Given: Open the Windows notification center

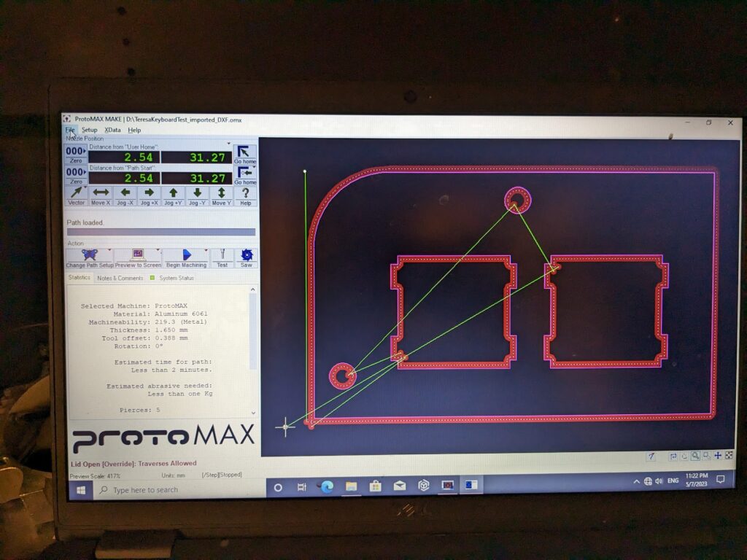Looking at the screenshot, I should click(x=720, y=479).
